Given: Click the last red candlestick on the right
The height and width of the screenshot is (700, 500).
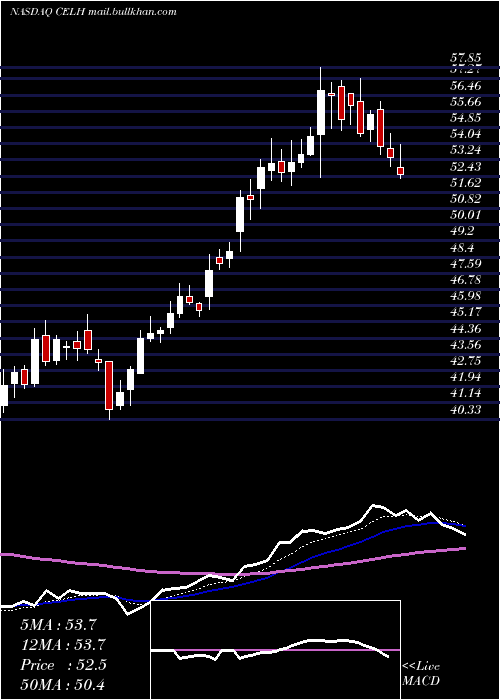Looking at the screenshot, I should 400,171.
